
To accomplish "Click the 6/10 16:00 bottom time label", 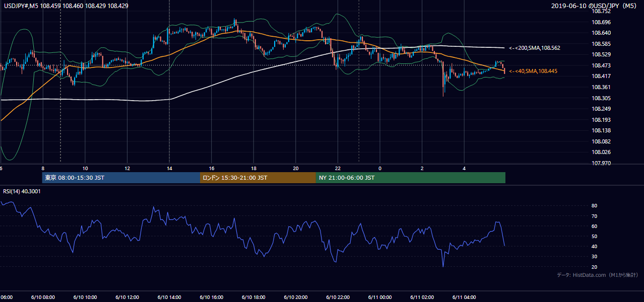I will click(212, 297).
